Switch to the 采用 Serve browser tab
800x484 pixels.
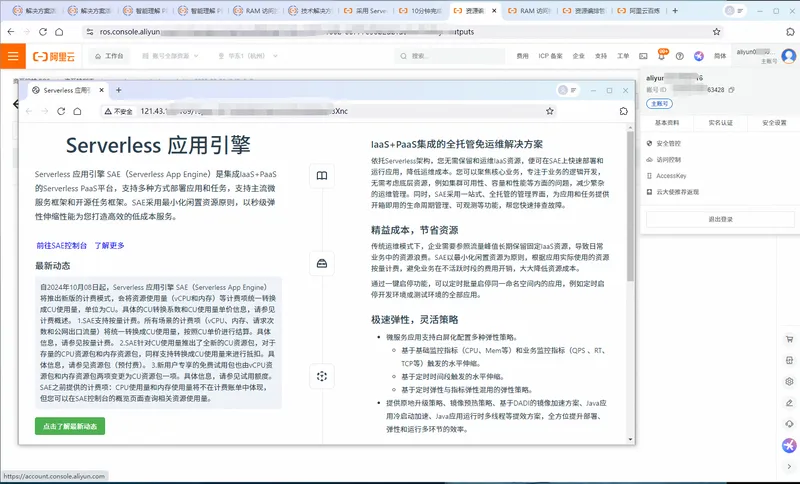[x=365, y=11]
